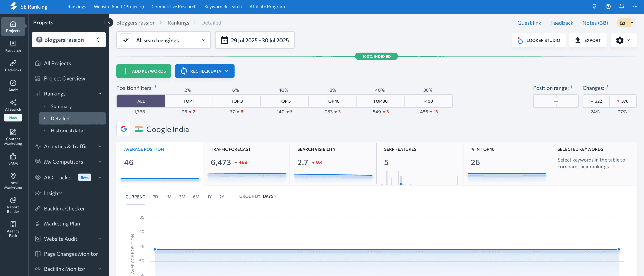Viewport: 644px width, 276px height.
Task: Click the lightbulb tips icon
Action: coord(594,7)
